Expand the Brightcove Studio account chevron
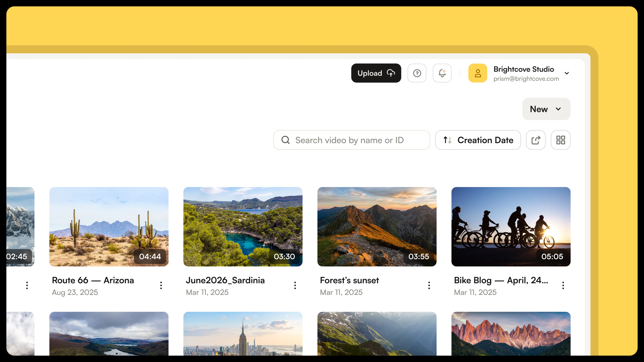This screenshot has height=362, width=644. coord(567,73)
